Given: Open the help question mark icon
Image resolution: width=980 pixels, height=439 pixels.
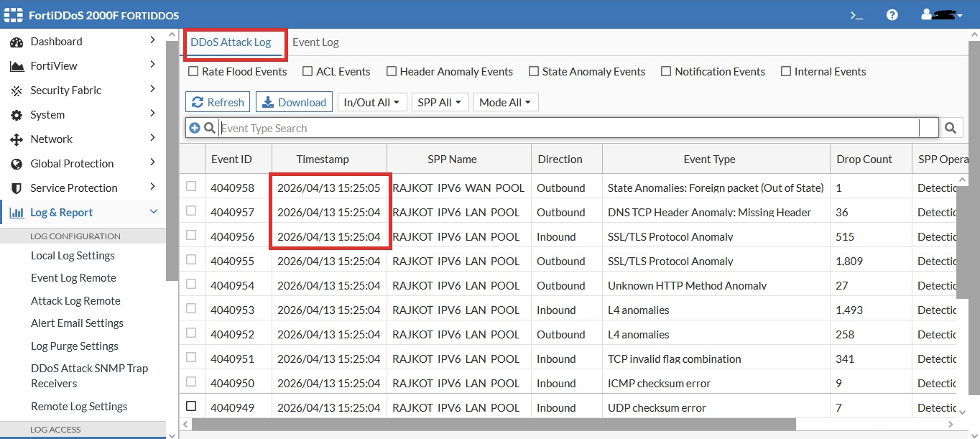Looking at the screenshot, I should 892,14.
